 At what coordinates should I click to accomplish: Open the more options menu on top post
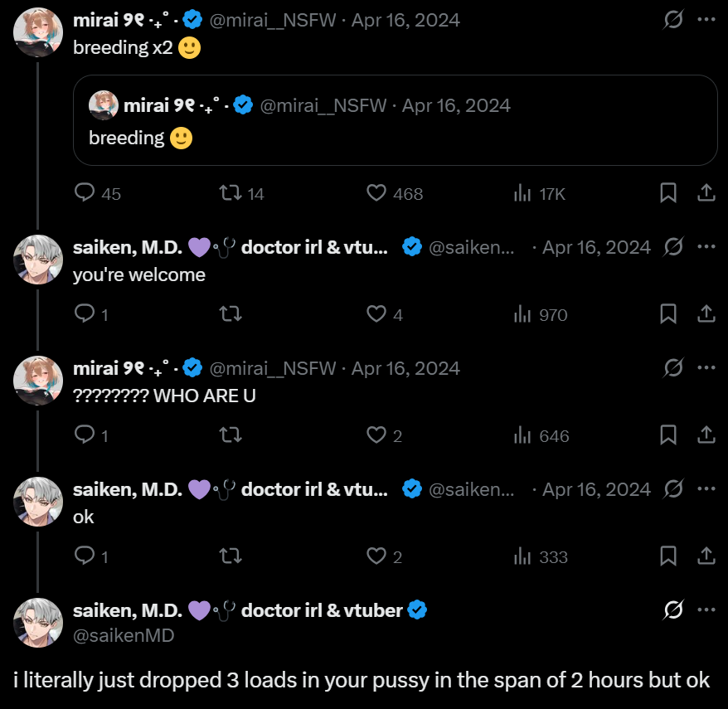click(x=706, y=19)
